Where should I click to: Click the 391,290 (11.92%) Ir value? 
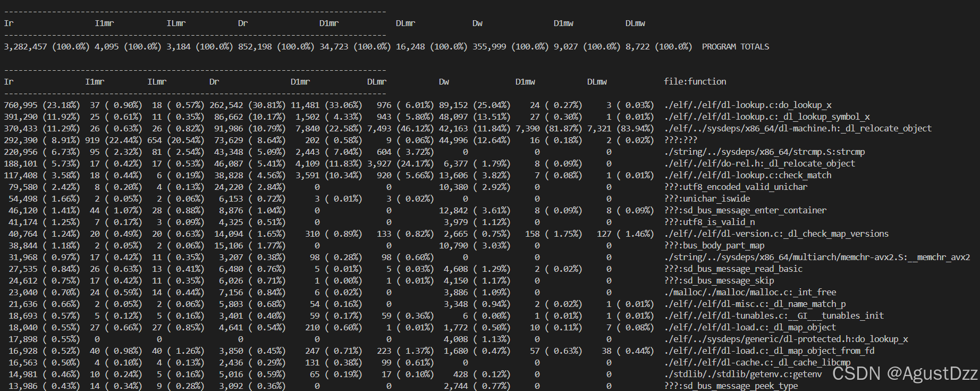coord(42,117)
